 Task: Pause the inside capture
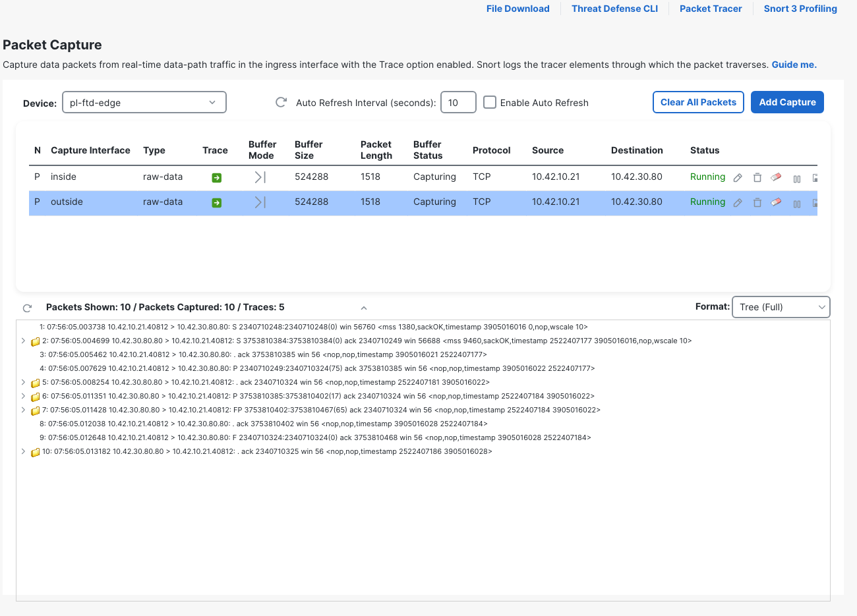click(x=797, y=179)
